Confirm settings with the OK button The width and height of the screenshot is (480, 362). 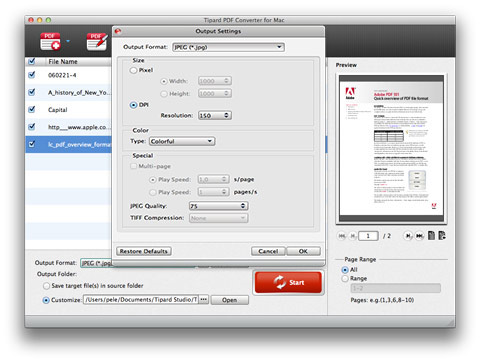coord(303,251)
